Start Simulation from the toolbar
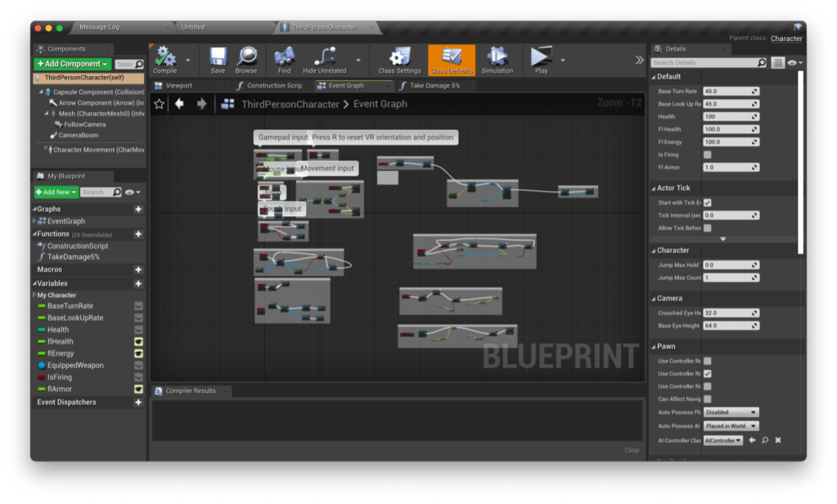Screen dimensions: 837x504 pyautogui.click(x=497, y=57)
